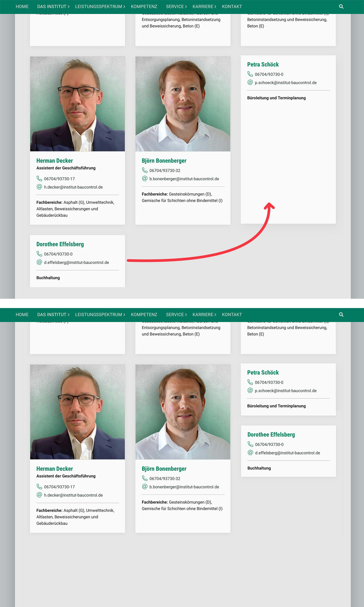Click the search magnifier icon in the upper screenshot's navbar
This screenshot has height=607, width=364.
[x=341, y=7]
